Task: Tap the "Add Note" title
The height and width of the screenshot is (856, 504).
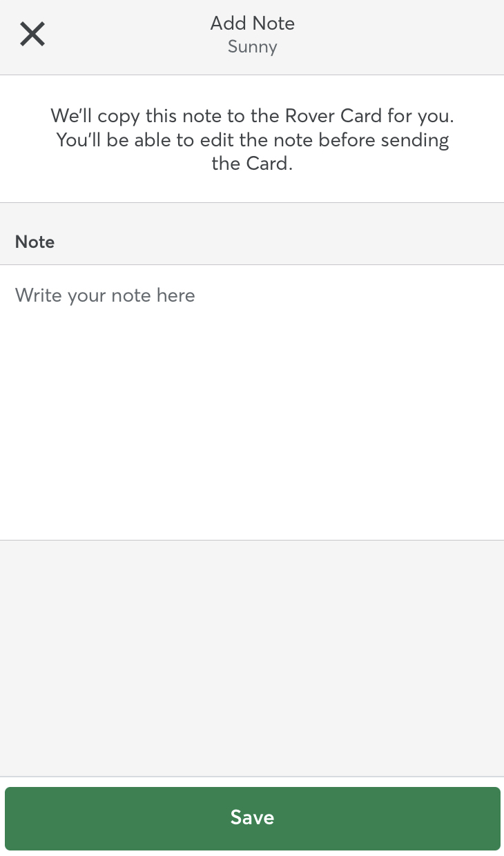Action: click(252, 23)
